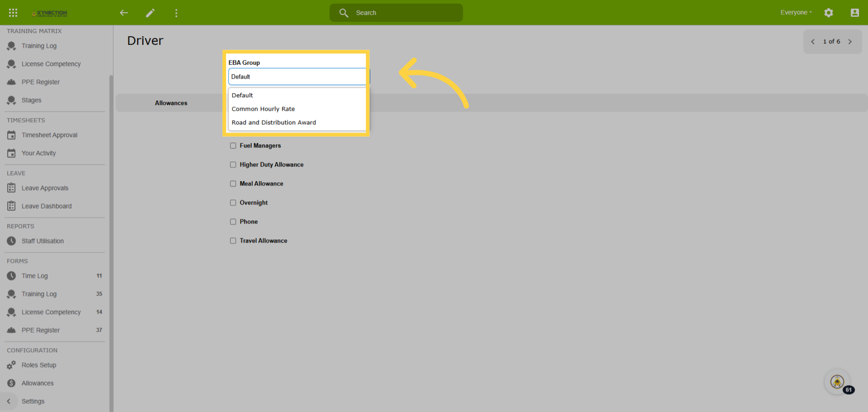
Task: Click the back arrow in top bar
Action: pos(124,13)
